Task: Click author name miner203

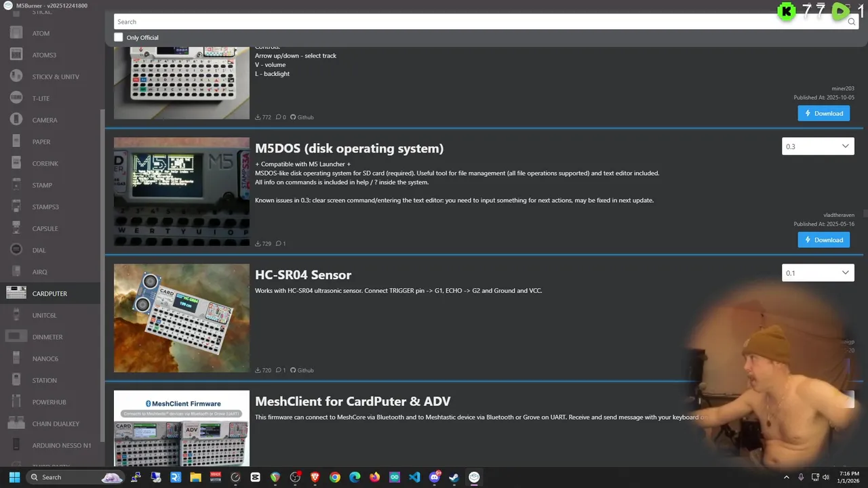Action: (x=843, y=89)
